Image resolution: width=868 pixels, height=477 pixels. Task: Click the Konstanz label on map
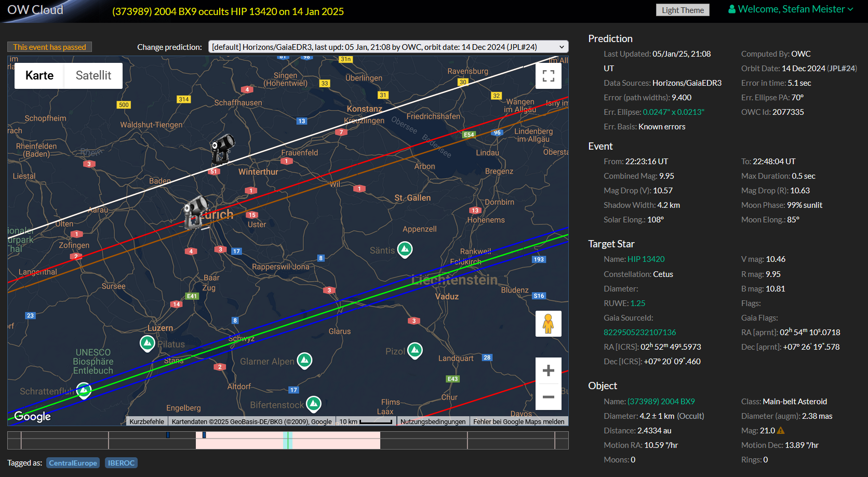pyautogui.click(x=364, y=109)
